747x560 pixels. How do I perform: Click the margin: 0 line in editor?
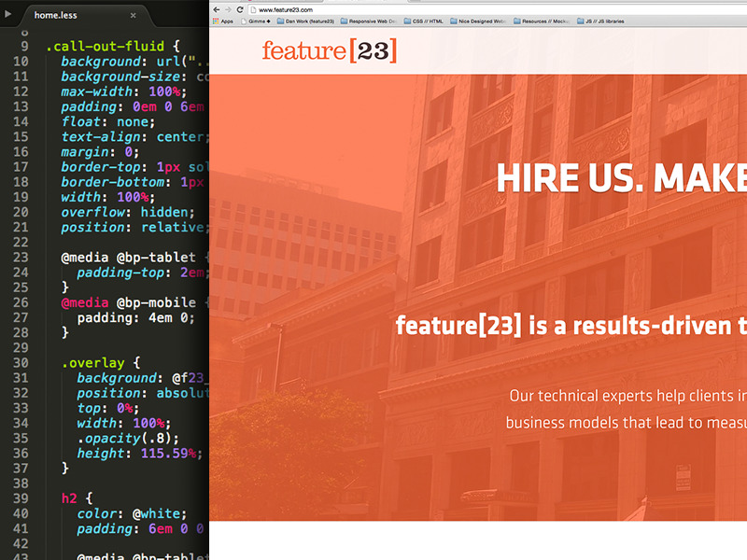(100, 152)
